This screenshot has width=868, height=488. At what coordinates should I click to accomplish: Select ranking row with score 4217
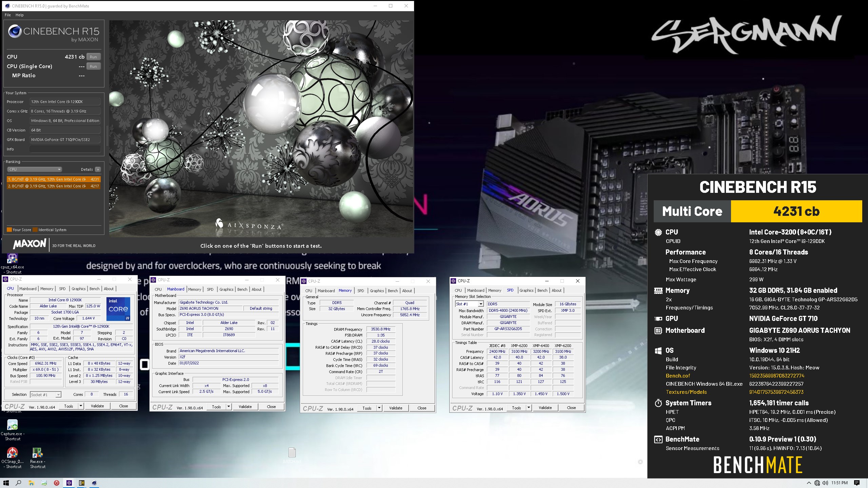click(54, 186)
